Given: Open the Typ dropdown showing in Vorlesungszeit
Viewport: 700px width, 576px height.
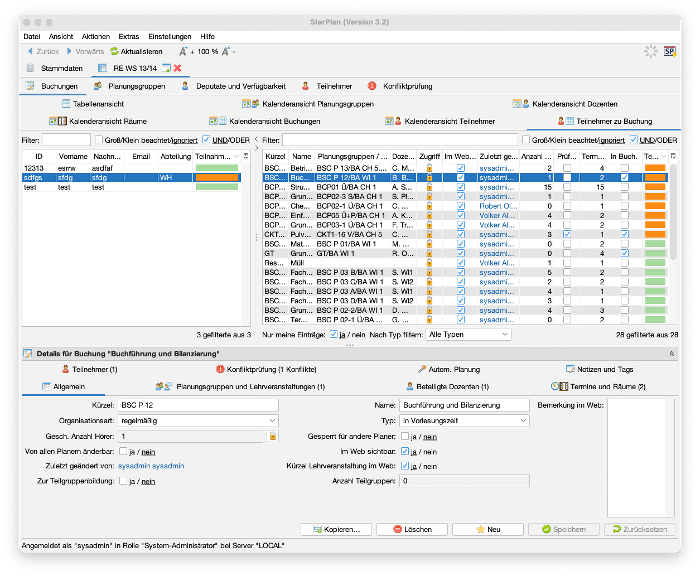Looking at the screenshot, I should pyautogui.click(x=464, y=421).
